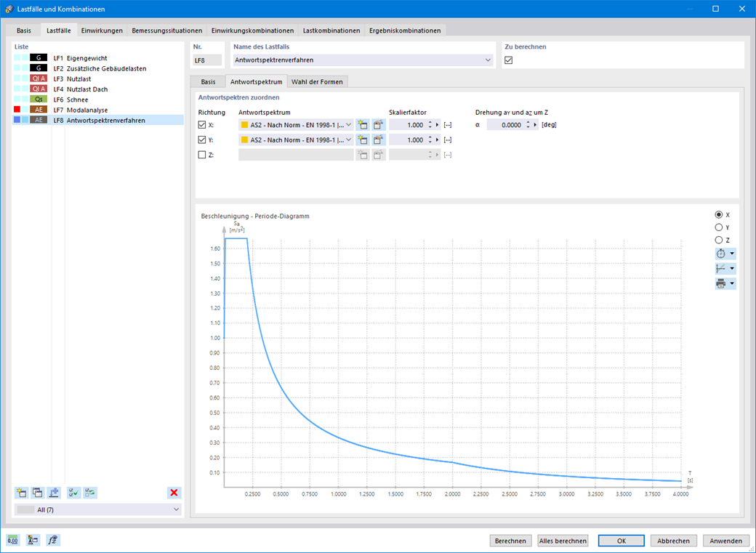Click the Nr. field showing LF8
Image resolution: width=756 pixels, height=553 pixels.
tap(207, 60)
